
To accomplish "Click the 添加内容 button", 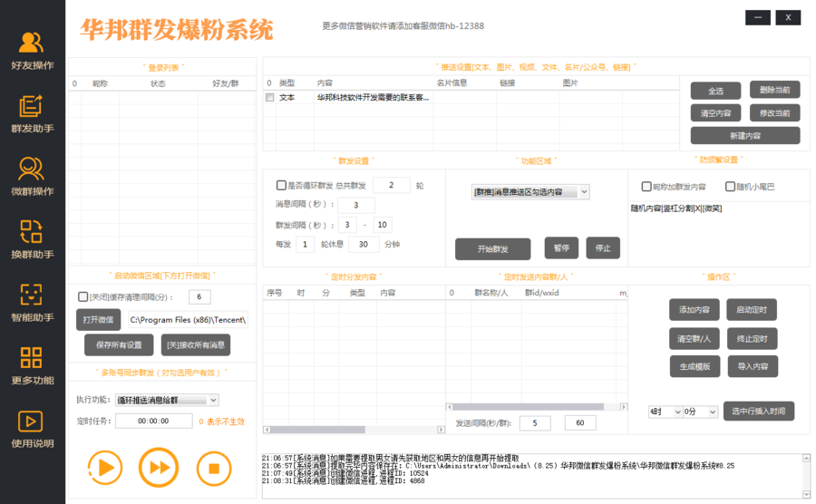I will [x=695, y=309].
